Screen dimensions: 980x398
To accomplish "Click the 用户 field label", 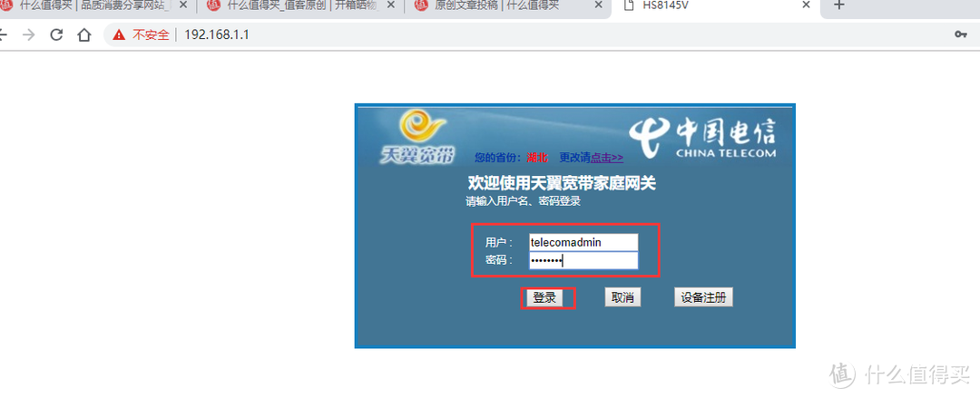I will (x=499, y=242).
